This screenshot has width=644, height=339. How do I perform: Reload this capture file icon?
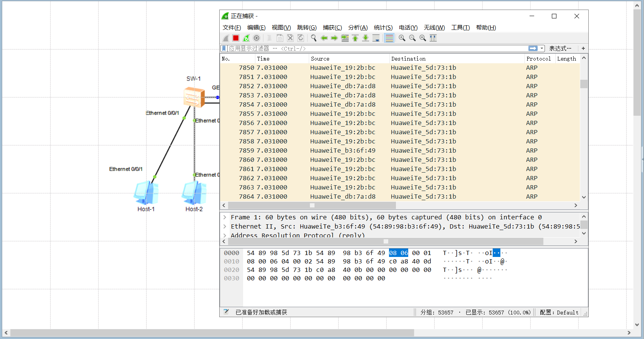(301, 38)
